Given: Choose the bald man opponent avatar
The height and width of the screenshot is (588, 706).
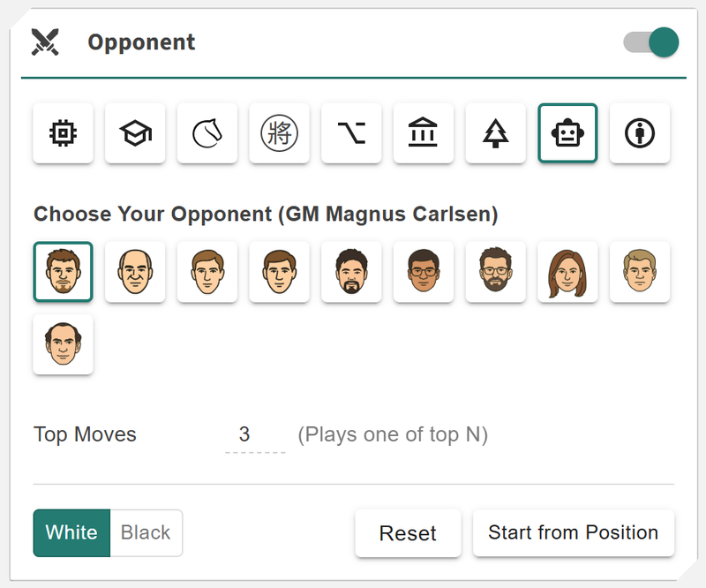Looking at the screenshot, I should click(135, 272).
